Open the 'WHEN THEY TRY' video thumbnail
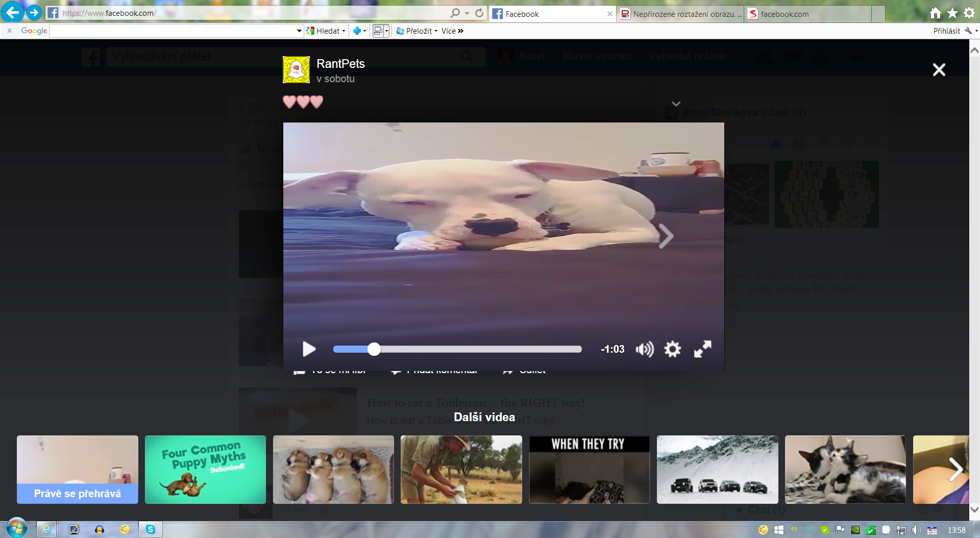The height and width of the screenshot is (538, 980). 590,470
